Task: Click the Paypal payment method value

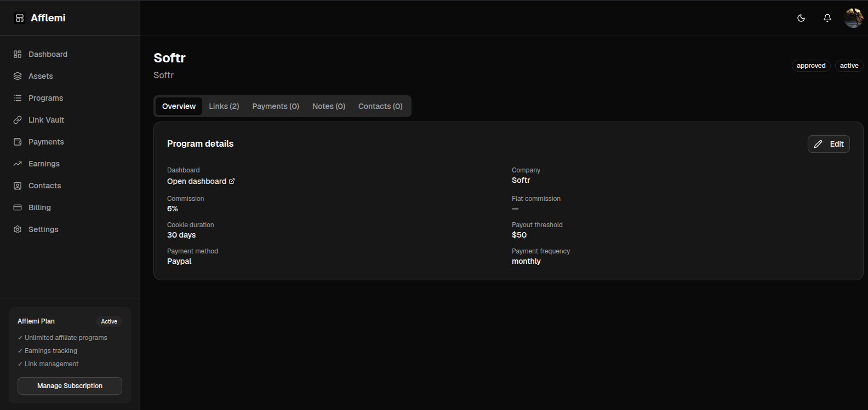Action: (179, 261)
